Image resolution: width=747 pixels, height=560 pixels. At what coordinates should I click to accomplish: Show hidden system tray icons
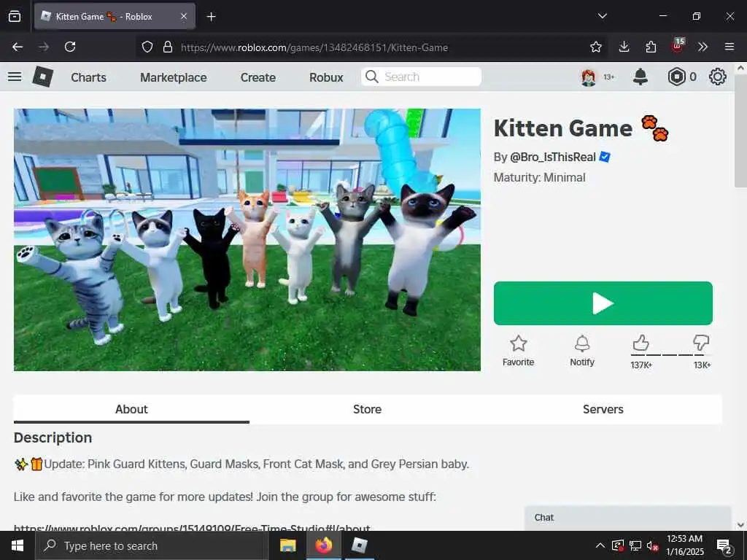pos(600,545)
